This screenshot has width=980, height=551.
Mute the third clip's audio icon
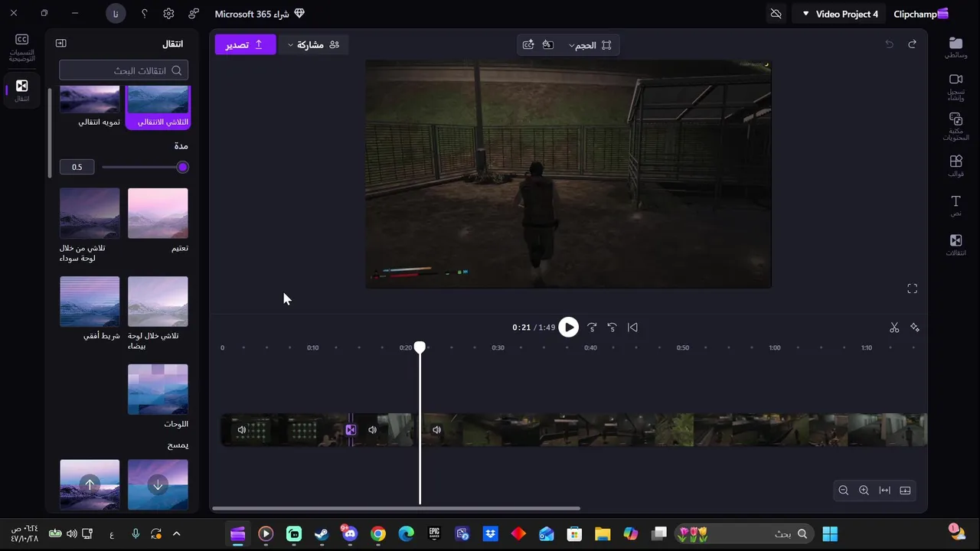point(436,430)
